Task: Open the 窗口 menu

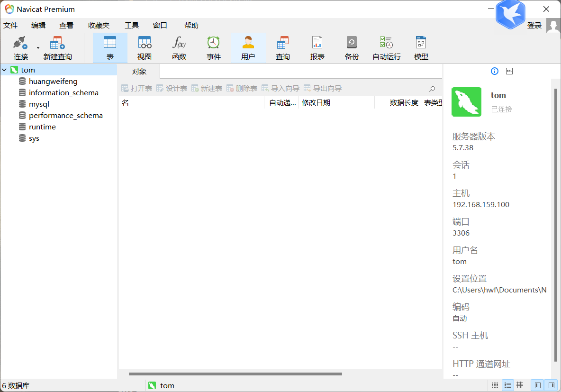Action: click(x=160, y=26)
